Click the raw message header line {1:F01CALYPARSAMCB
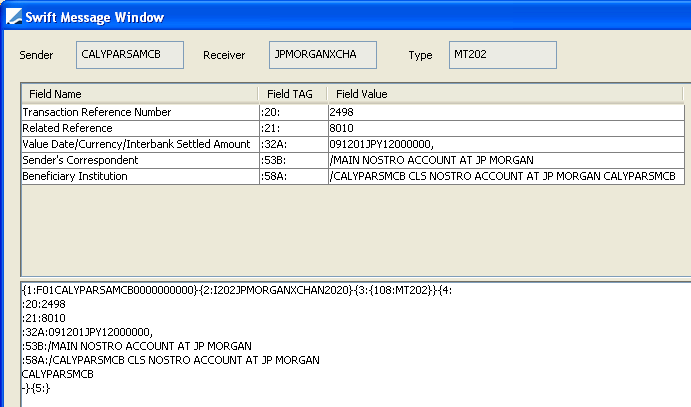 237,290
